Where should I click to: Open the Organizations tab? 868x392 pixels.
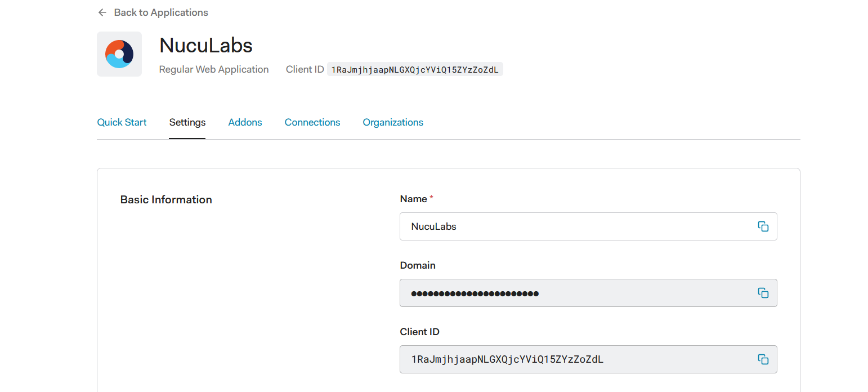(x=393, y=122)
